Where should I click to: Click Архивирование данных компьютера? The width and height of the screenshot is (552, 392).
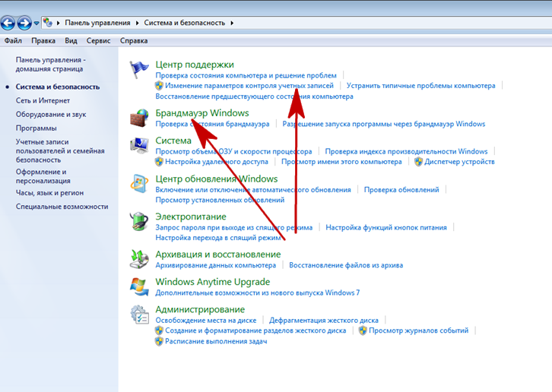tap(216, 265)
